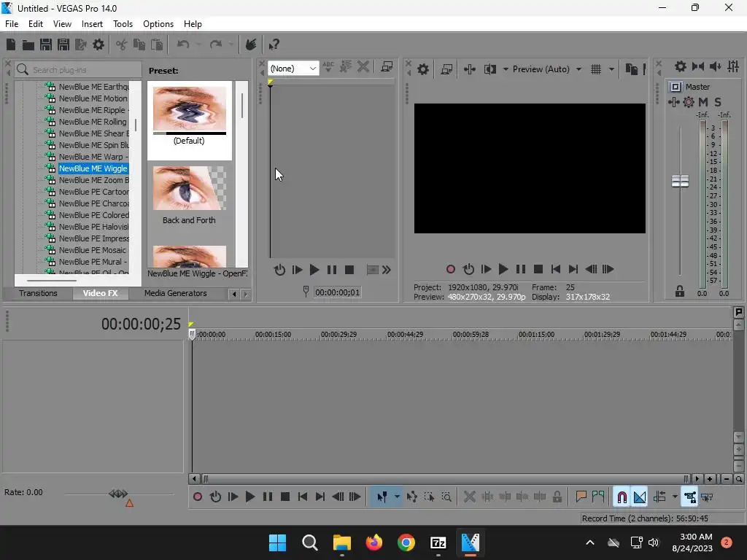This screenshot has height=560, width=747.
Task: Toggle the Overlays grid icon
Action: (596, 69)
